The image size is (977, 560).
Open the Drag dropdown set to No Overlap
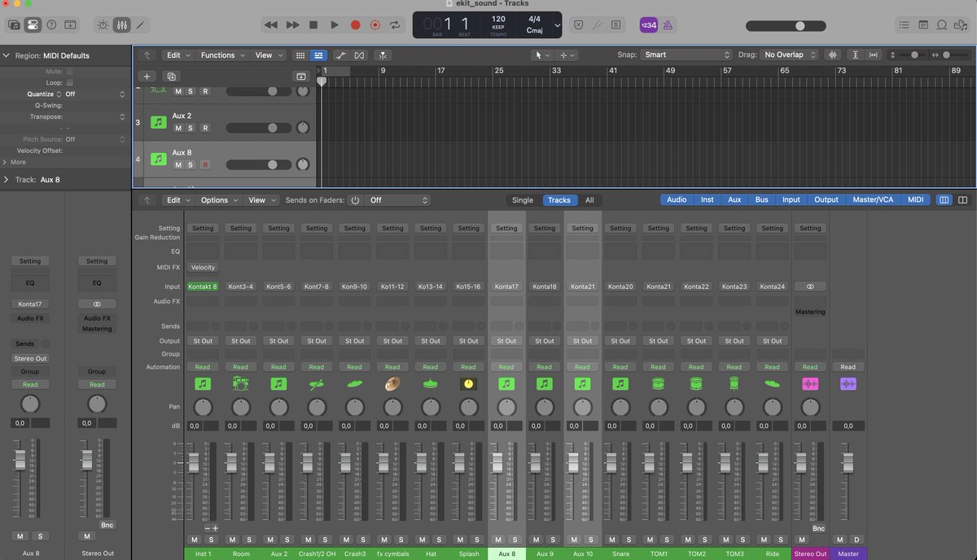(x=789, y=55)
